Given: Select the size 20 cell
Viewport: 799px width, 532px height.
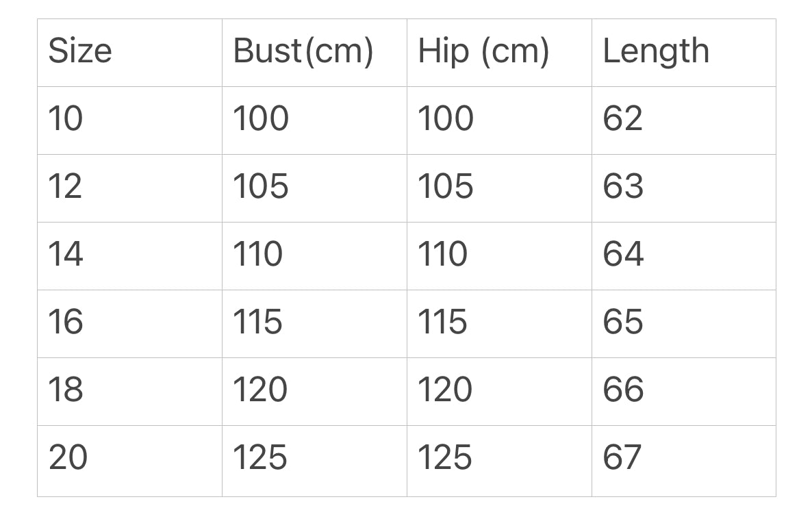Looking at the screenshot, I should 130,461.
